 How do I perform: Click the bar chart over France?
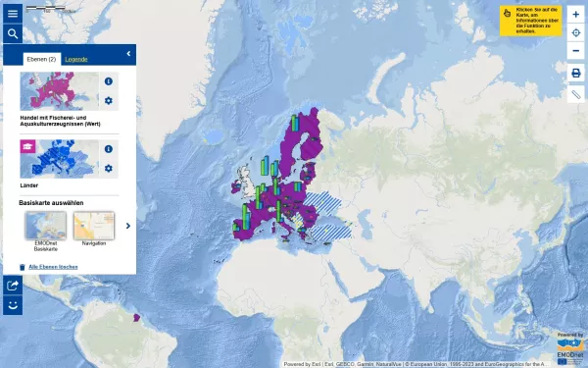258,197
